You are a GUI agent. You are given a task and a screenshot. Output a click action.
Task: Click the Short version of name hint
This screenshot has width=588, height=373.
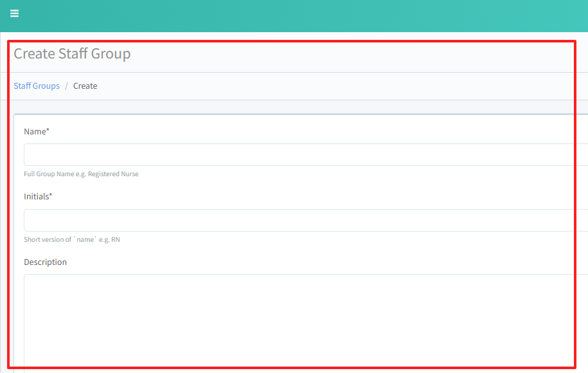[x=48, y=240]
